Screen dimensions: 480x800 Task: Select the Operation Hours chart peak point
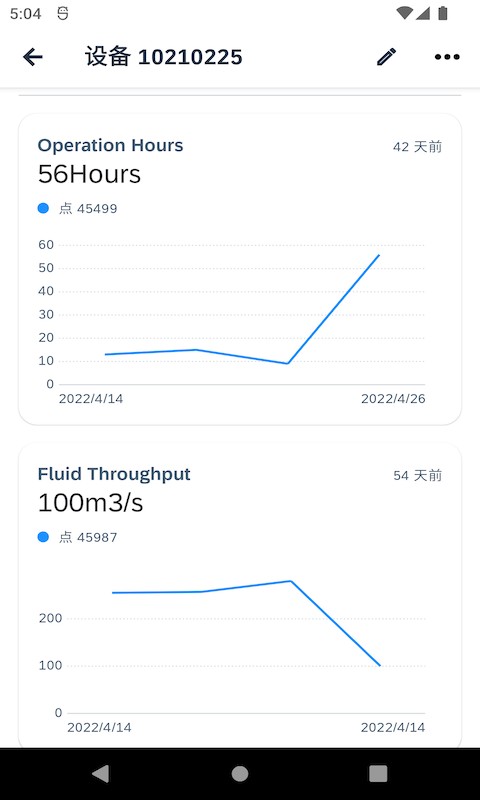click(x=379, y=255)
